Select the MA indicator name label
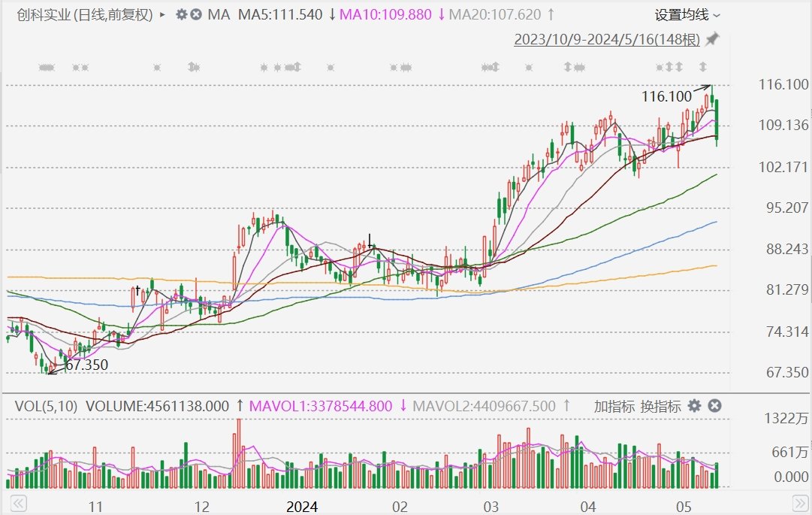 pyautogui.click(x=219, y=14)
